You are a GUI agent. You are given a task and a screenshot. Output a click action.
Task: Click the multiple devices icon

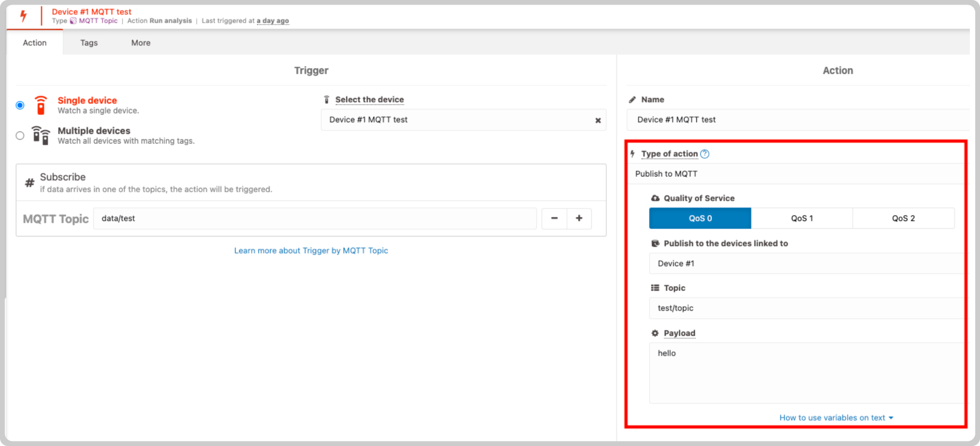pos(41,136)
